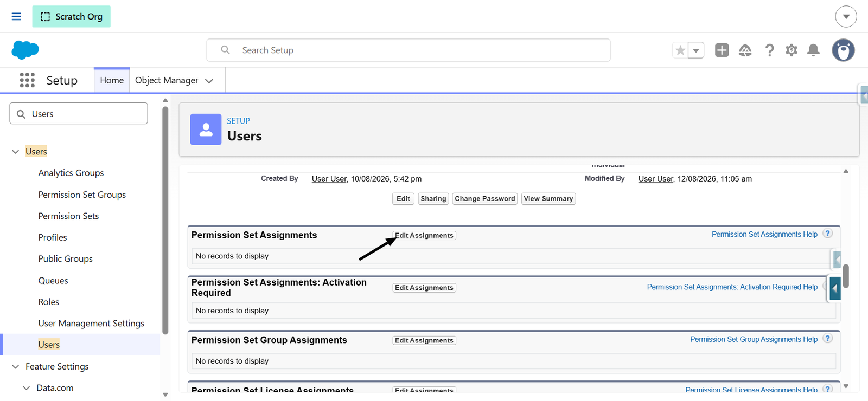The height and width of the screenshot is (401, 868).
Task: Open Analytics Groups in sidebar
Action: click(71, 173)
